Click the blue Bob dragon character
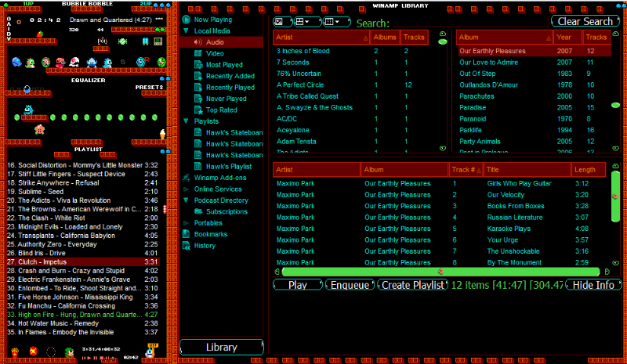The image size is (627, 364). point(107,63)
